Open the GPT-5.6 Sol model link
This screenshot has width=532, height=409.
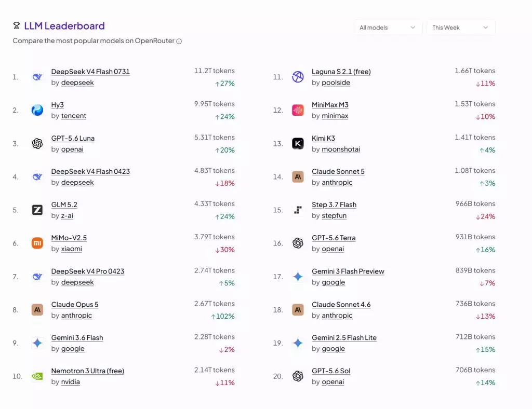(x=331, y=371)
